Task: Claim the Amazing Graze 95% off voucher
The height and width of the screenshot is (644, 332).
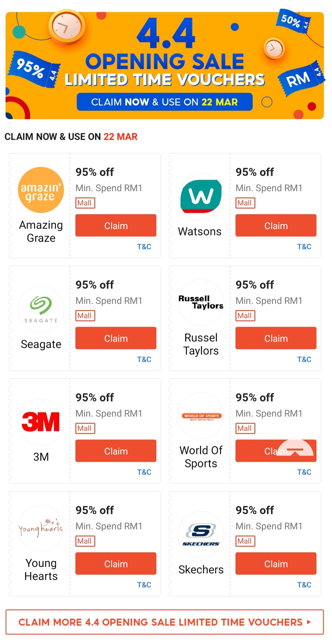Action: coord(116,225)
